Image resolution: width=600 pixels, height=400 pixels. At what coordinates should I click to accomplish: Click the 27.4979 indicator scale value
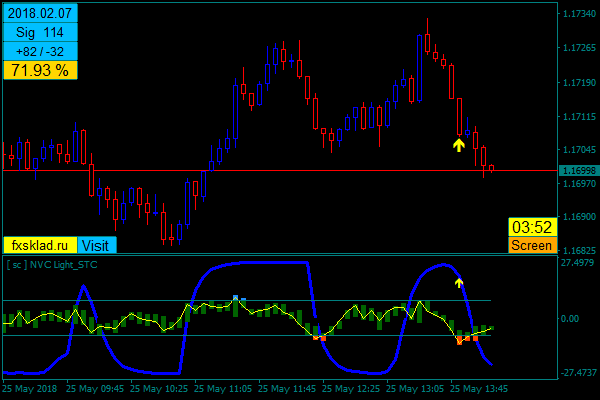click(x=577, y=263)
